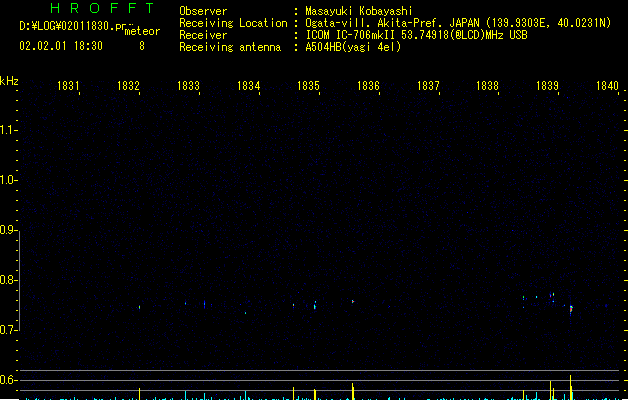Viewport: 629px width, 400px height.
Task: Click the HROFFT title text
Action: pos(102,8)
